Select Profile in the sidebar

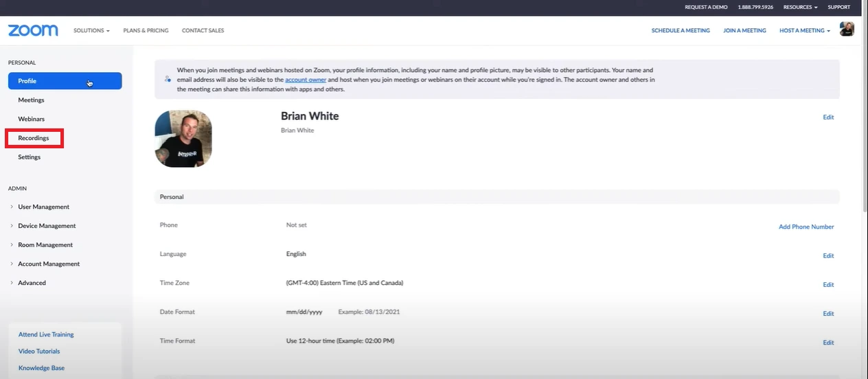tap(65, 81)
